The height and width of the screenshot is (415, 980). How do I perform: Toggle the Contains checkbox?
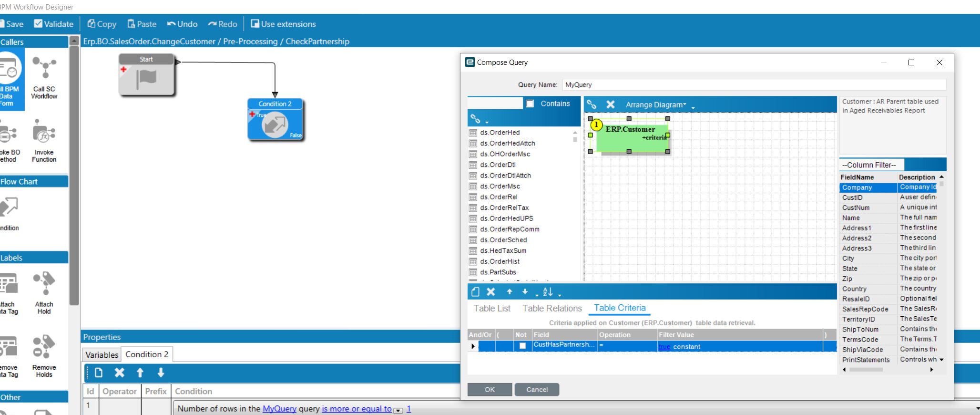(x=530, y=104)
